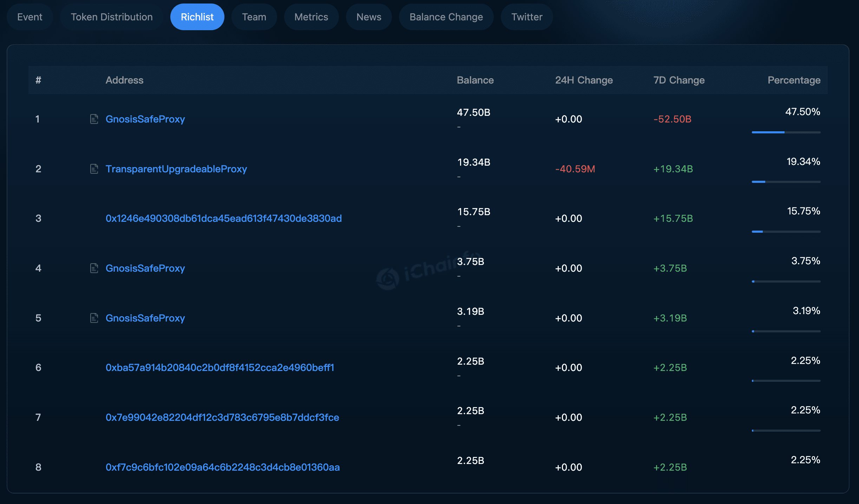Open the Token Distribution tab

[x=111, y=16]
